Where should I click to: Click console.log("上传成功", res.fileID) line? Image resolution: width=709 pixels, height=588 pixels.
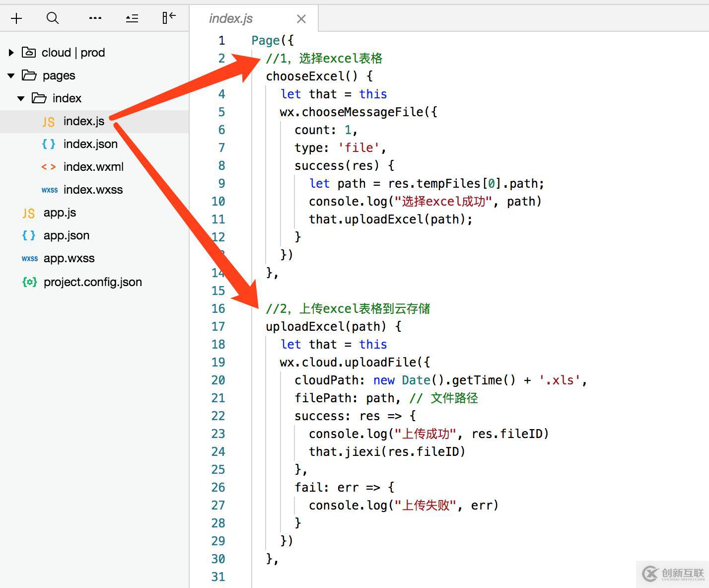click(x=429, y=434)
